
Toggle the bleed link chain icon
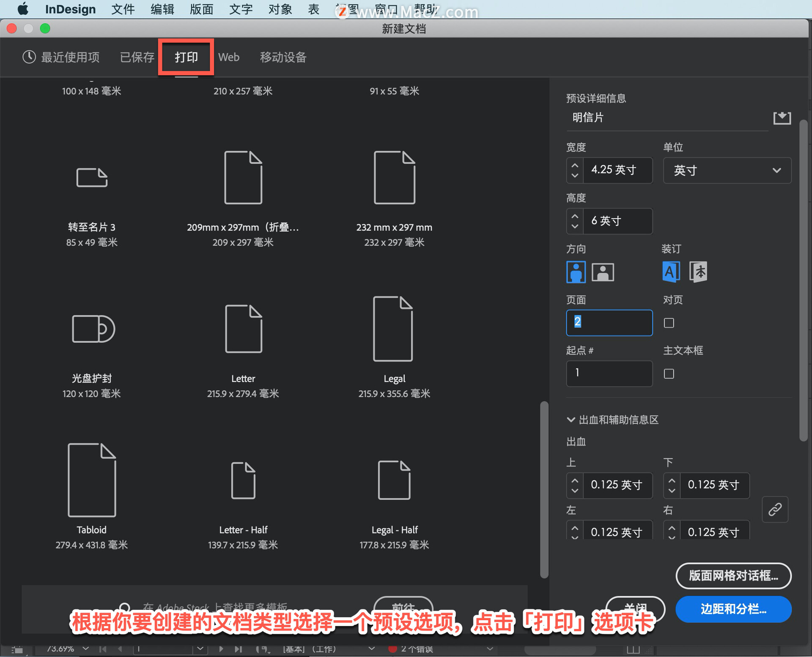click(775, 509)
